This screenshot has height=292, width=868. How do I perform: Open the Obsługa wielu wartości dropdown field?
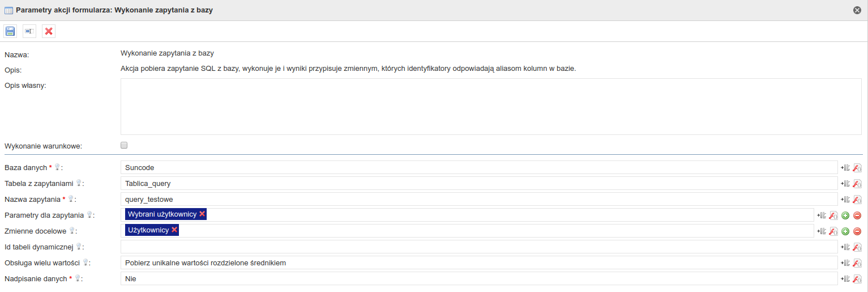tap(479, 263)
